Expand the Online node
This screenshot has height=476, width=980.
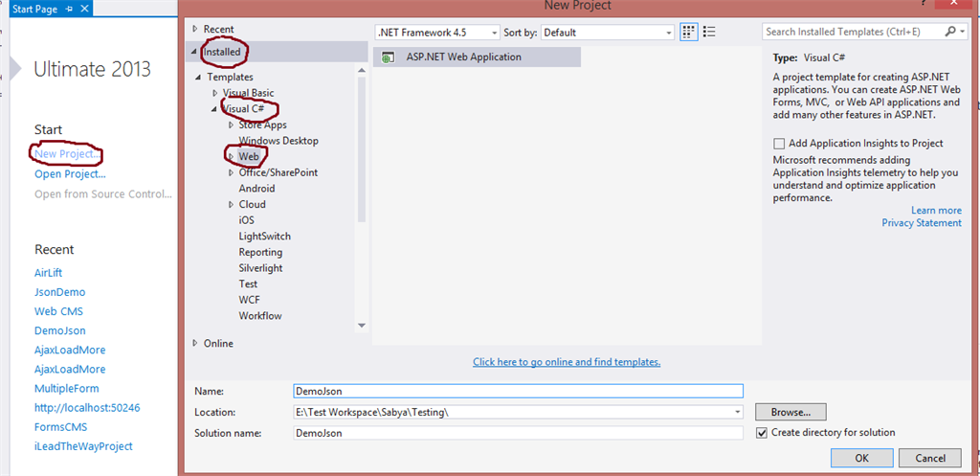(x=195, y=343)
